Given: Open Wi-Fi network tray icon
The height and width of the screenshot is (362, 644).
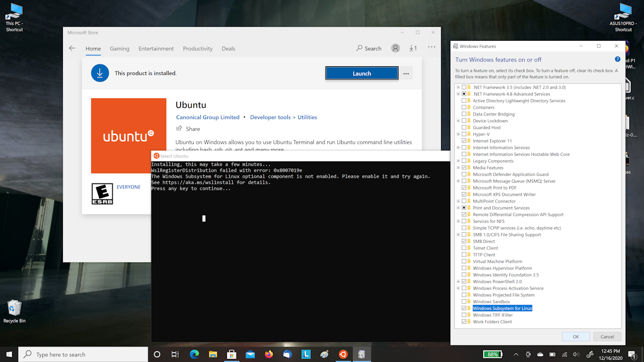Looking at the screenshot, I should tap(565, 354).
